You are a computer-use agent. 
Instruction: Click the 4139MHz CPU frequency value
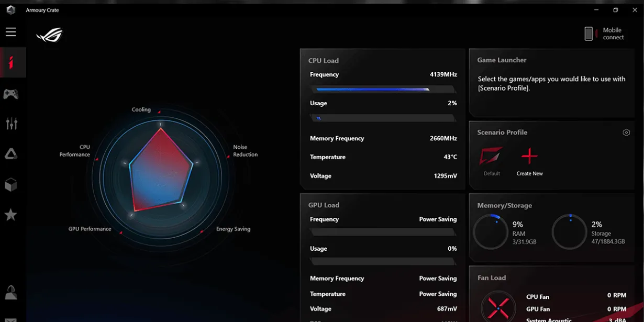pos(443,75)
